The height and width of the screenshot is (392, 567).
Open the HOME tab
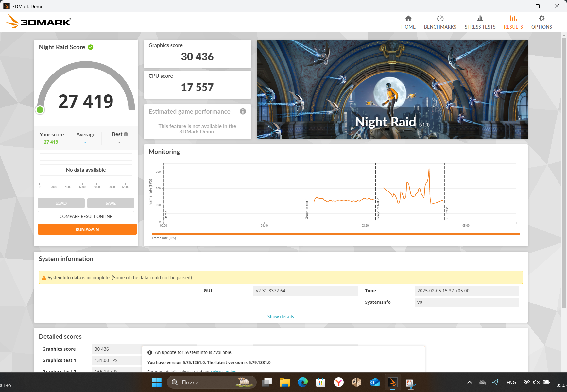point(408,23)
